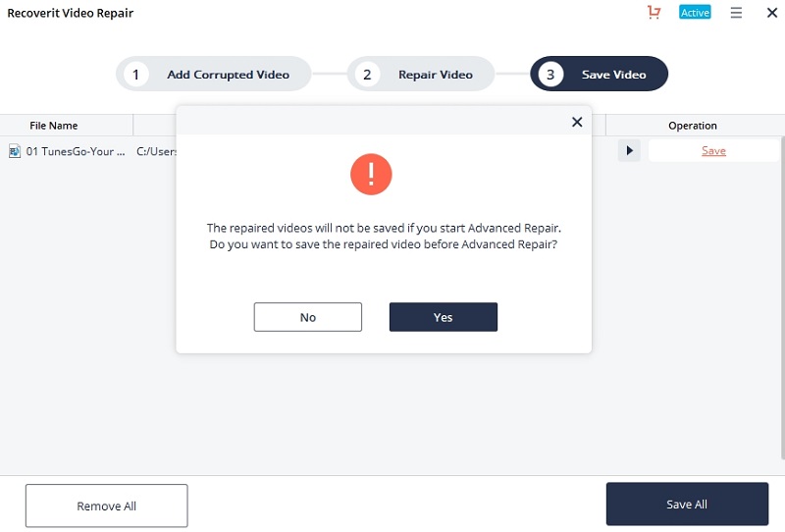Click the Active license badge
The height and width of the screenshot is (532, 785).
[695, 12]
